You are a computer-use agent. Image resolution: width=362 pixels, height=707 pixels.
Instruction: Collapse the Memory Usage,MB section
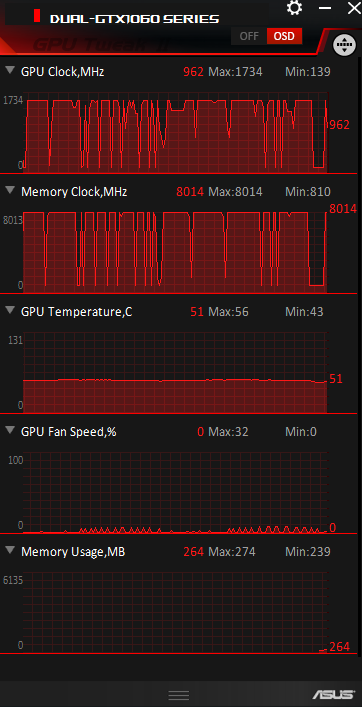click(10, 551)
